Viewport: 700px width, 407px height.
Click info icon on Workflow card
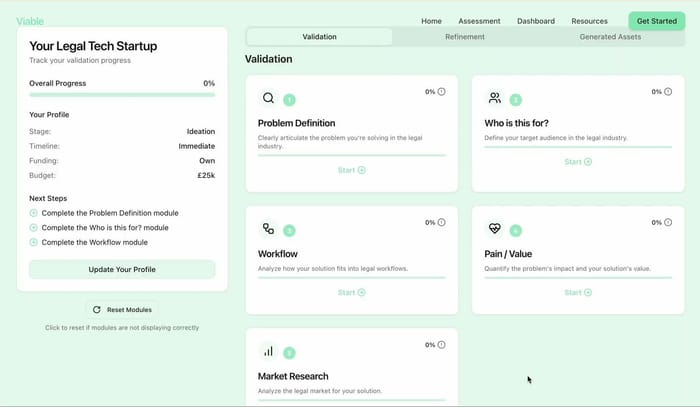pos(442,223)
